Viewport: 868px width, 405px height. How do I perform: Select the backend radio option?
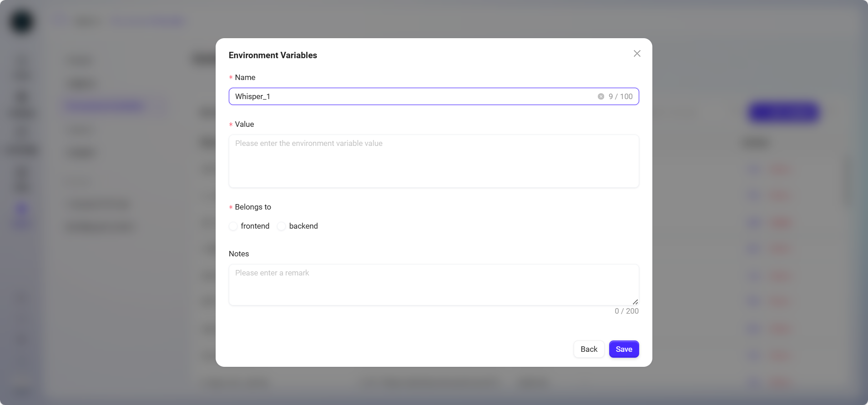(x=282, y=226)
